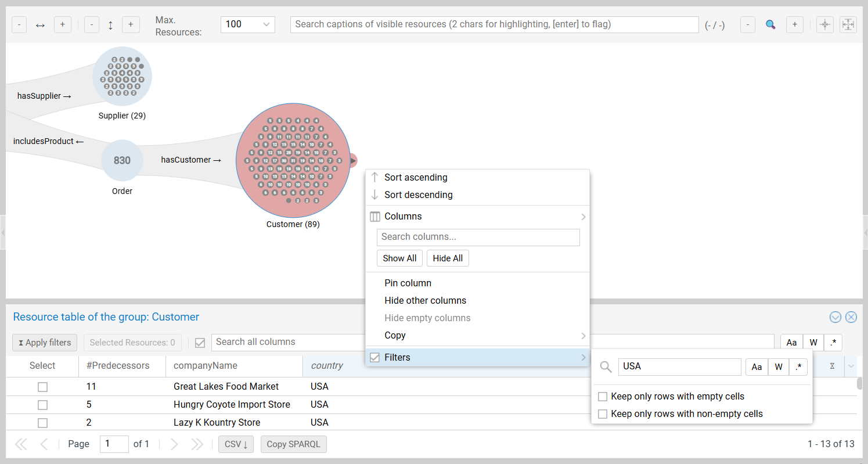
Task: Click the Copy SPARQL button
Action: pos(293,444)
